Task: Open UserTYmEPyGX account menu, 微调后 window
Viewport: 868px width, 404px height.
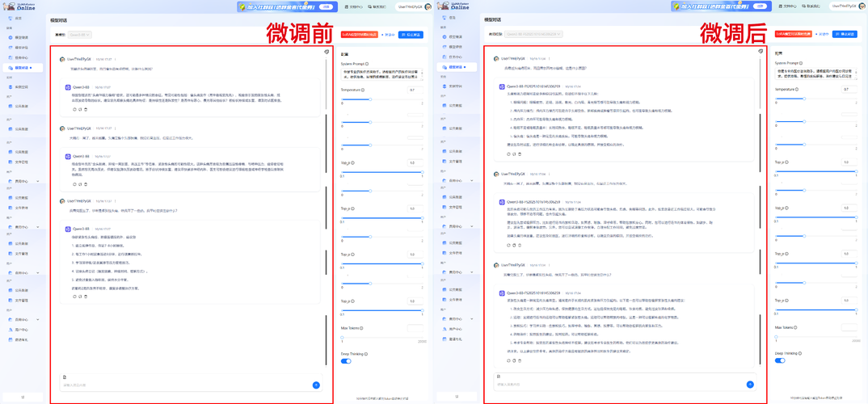Action: click(848, 6)
